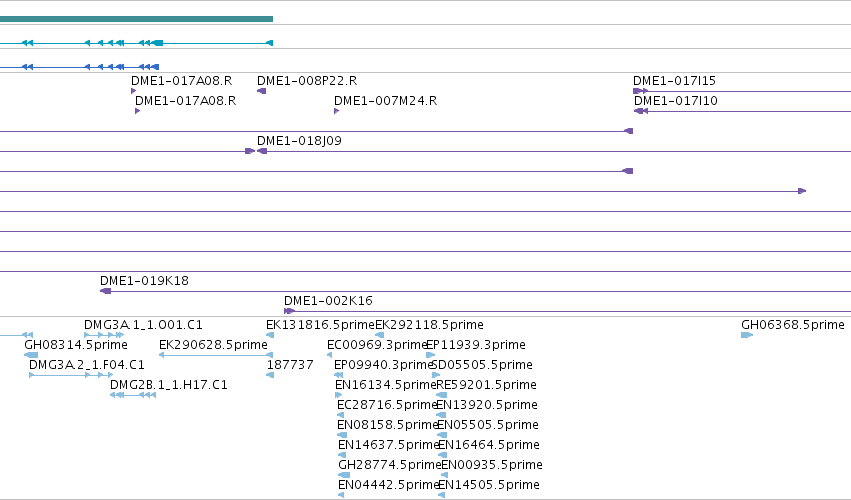Select the EN00935.5prime feature label
This screenshot has height=500, width=851.
(492, 465)
